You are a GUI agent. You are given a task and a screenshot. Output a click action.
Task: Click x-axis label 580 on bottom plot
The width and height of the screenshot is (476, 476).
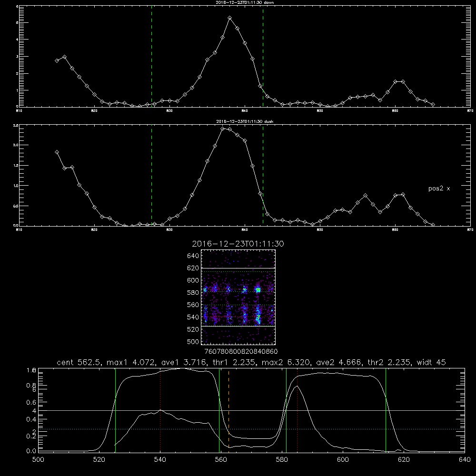pos(282,460)
